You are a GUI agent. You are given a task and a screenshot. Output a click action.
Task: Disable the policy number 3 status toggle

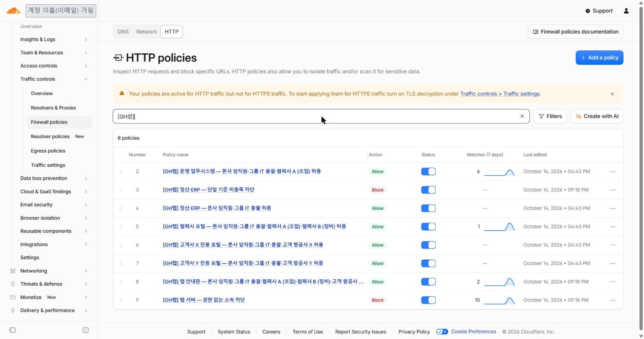428,190
